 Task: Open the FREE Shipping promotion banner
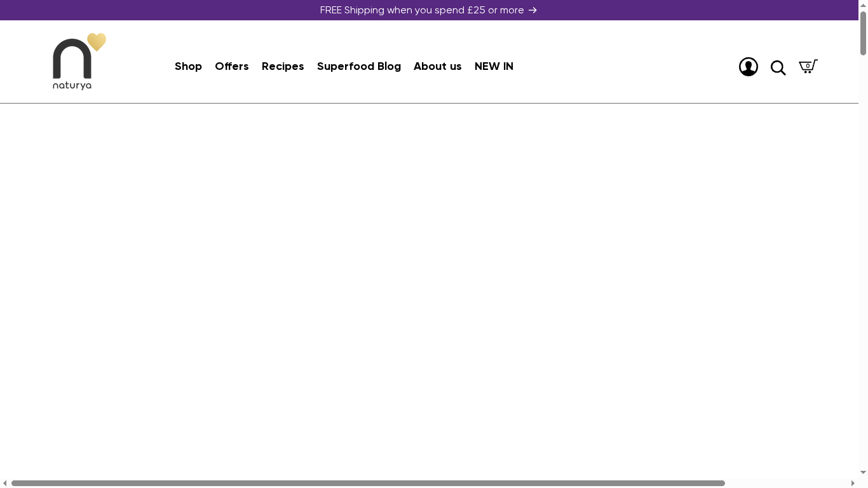pyautogui.click(x=422, y=10)
